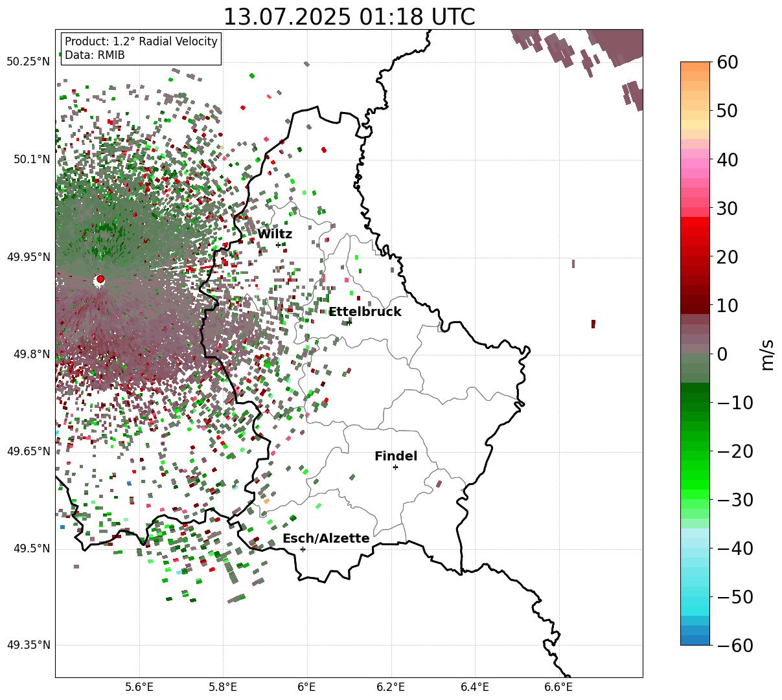The height and width of the screenshot is (700, 782).
Task: Click the pink colorbar segment near 40
Action: tap(695, 164)
